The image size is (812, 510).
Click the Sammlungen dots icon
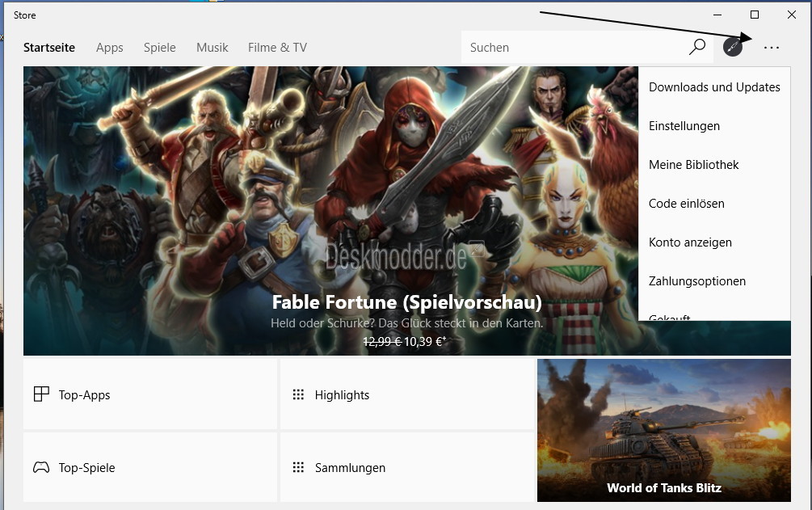tap(298, 467)
